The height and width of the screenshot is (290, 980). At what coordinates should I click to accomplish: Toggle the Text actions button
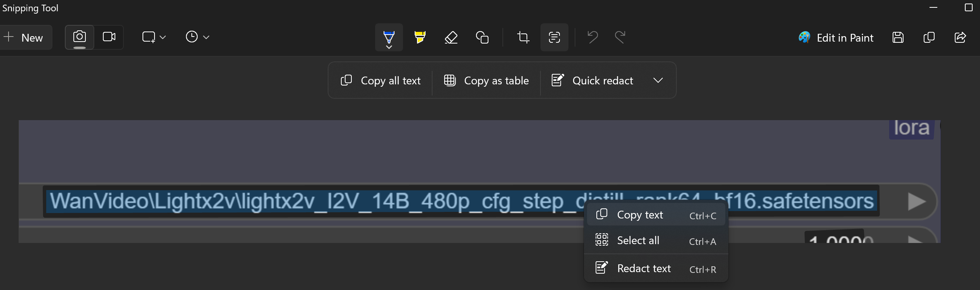pos(554,37)
